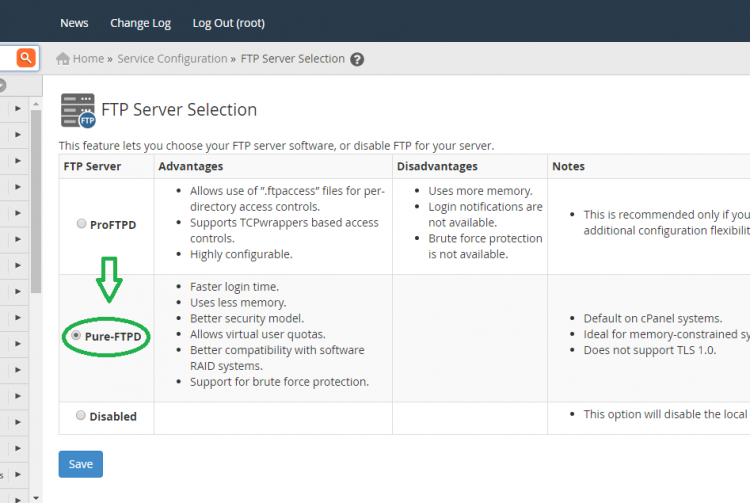Image resolution: width=750 pixels, height=503 pixels.
Task: Click the orange search magnifier button
Action: pyautogui.click(x=26, y=58)
